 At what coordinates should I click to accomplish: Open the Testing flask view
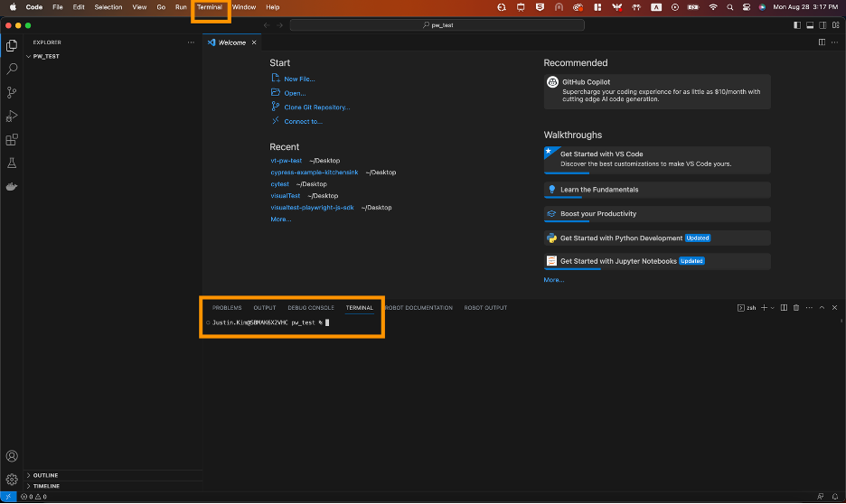12,163
